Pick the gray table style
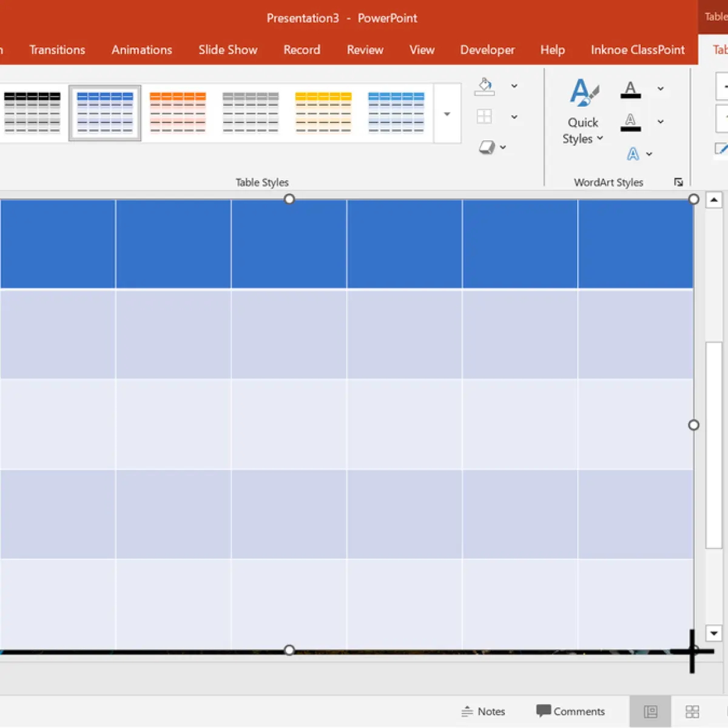Viewport: 728px width, 728px height. click(251, 113)
